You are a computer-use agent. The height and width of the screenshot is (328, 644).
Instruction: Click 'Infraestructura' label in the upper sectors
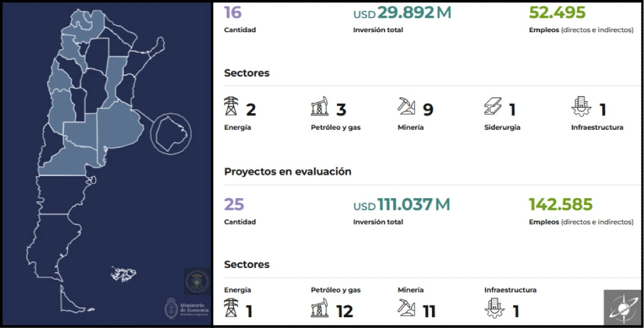[x=597, y=128]
